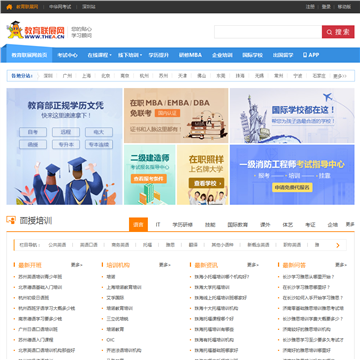Open 更多 beside 最新开班 heading
The width and height of the screenshot is (360, 360).
coord(76,265)
